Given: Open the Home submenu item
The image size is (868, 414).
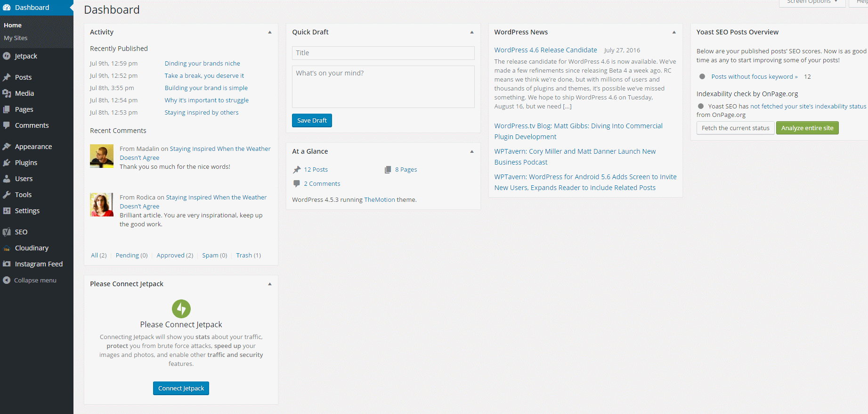Looking at the screenshot, I should point(13,25).
